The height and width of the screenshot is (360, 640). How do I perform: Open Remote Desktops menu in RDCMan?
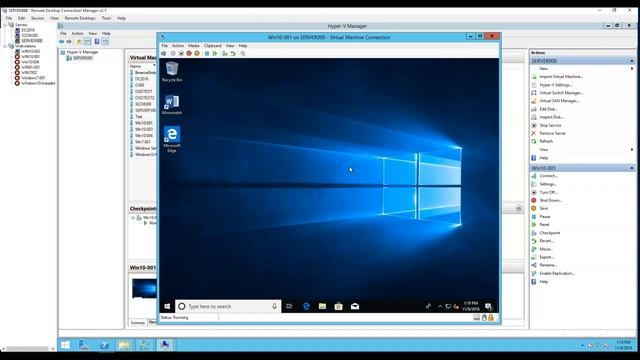[x=80, y=18]
